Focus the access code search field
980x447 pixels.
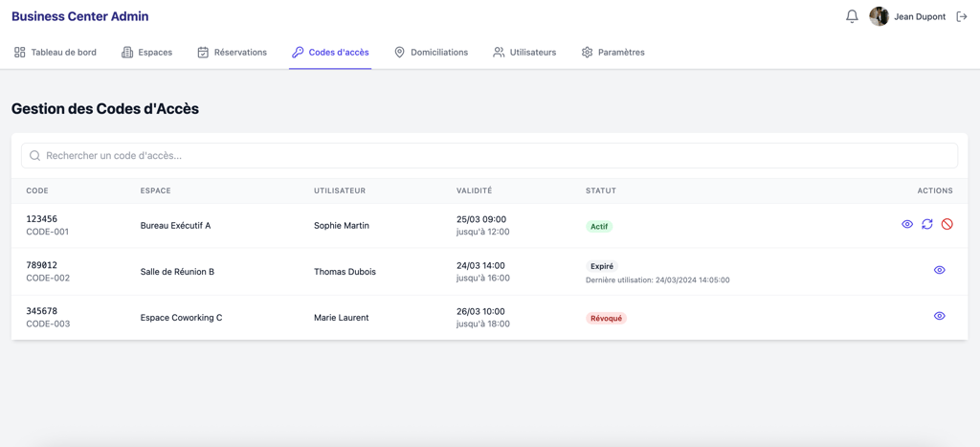tap(489, 156)
